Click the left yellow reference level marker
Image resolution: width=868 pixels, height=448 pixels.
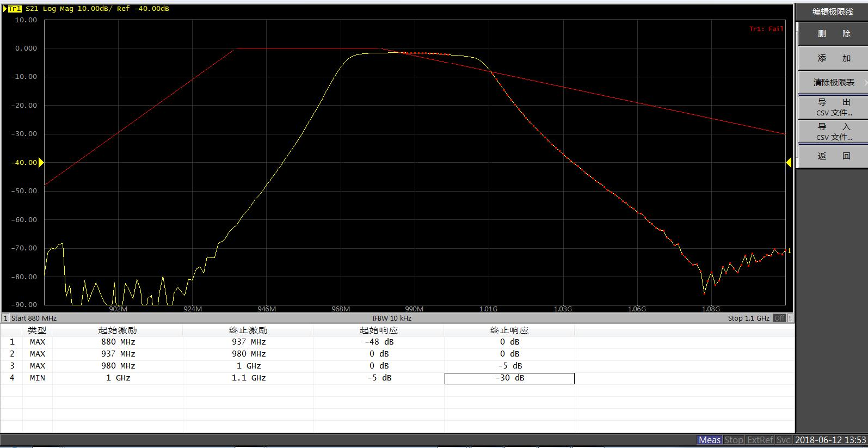[x=41, y=163]
